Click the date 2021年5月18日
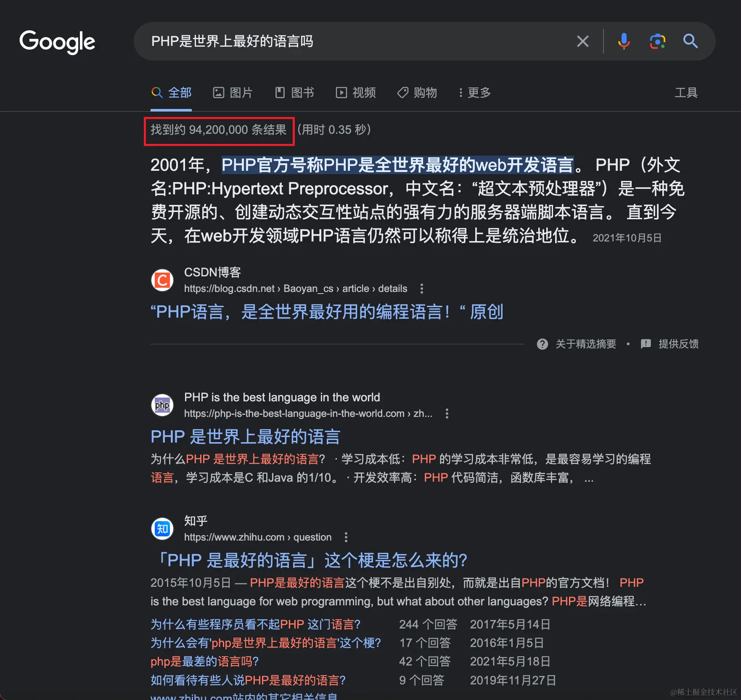 (510, 661)
